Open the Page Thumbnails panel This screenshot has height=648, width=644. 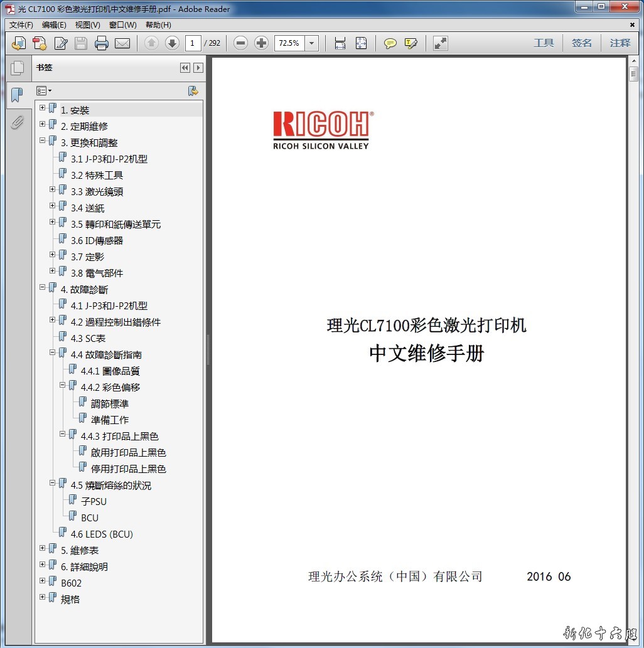(17, 68)
